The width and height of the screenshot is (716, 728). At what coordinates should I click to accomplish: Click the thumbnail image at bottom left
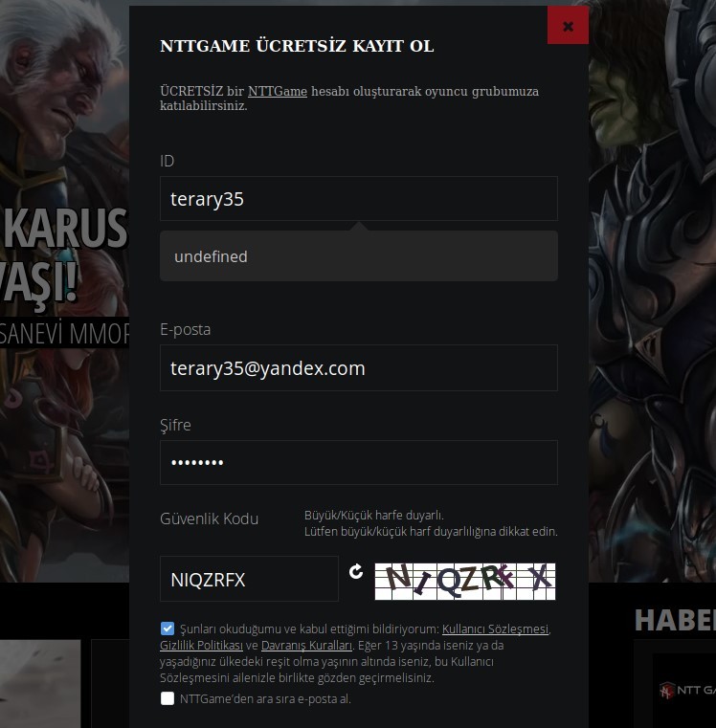[40, 684]
